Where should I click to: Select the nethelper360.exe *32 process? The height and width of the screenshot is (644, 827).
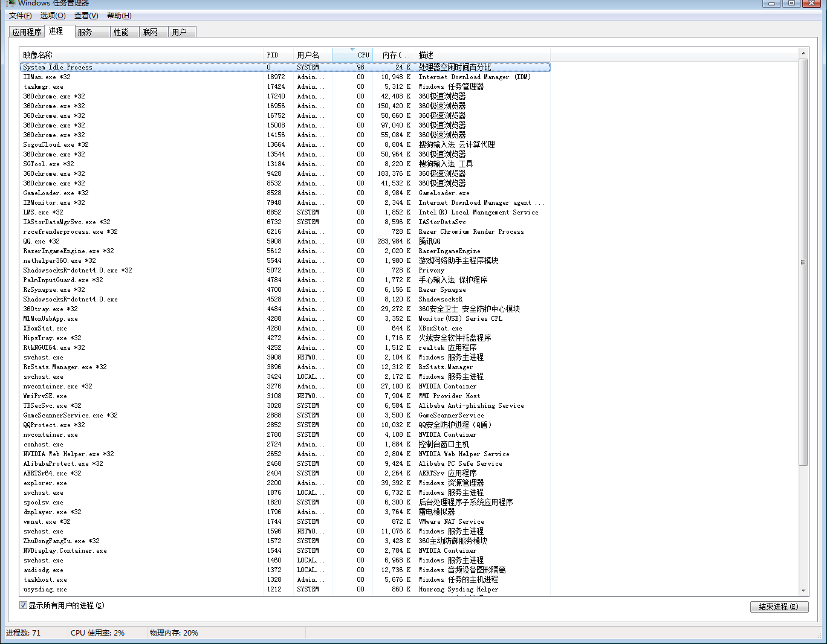[285, 260]
